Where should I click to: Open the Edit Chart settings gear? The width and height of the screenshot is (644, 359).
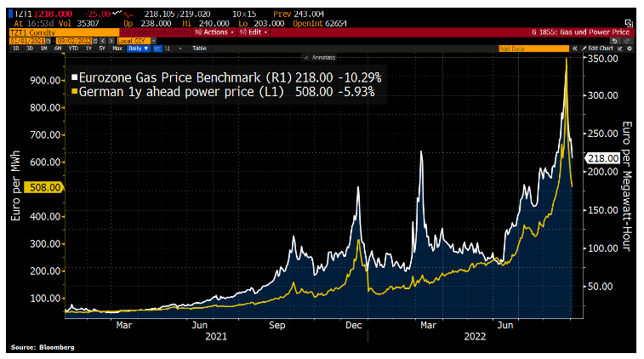click(632, 49)
